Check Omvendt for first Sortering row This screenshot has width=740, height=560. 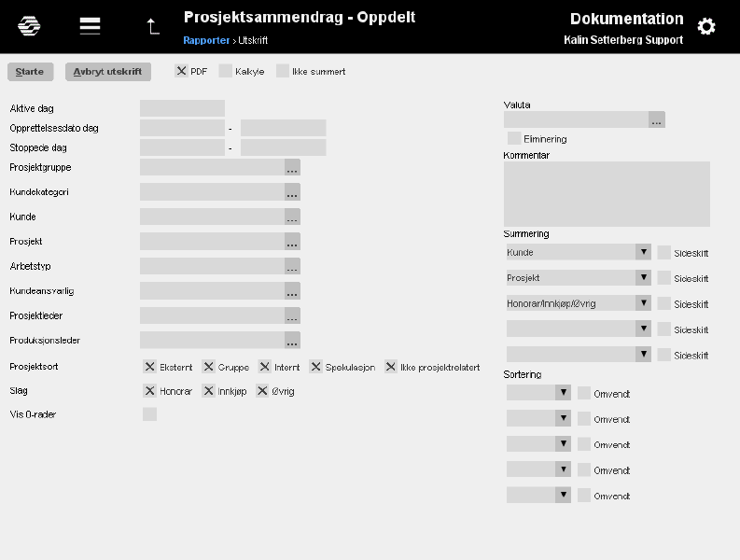(584, 393)
